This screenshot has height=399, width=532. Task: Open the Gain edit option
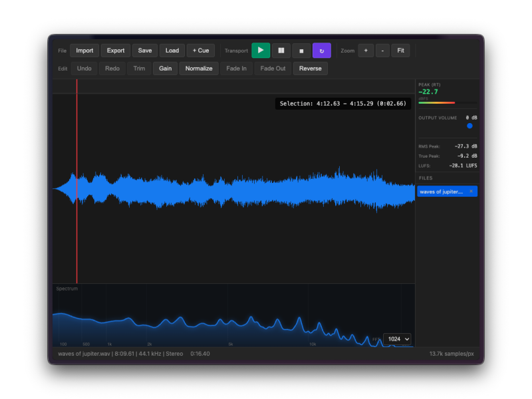[x=165, y=68]
